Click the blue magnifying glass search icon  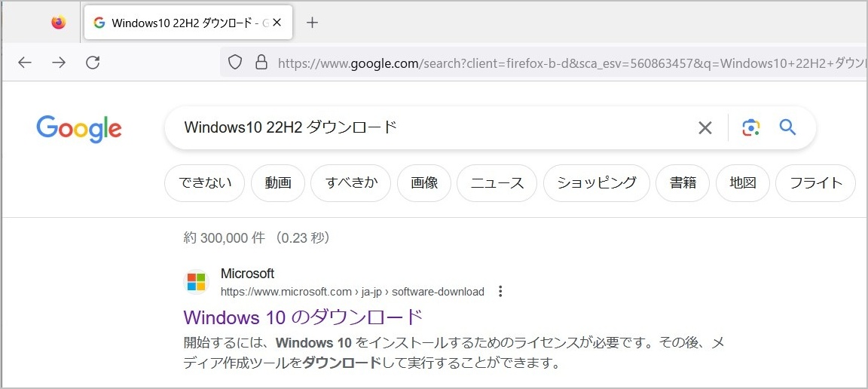(787, 127)
